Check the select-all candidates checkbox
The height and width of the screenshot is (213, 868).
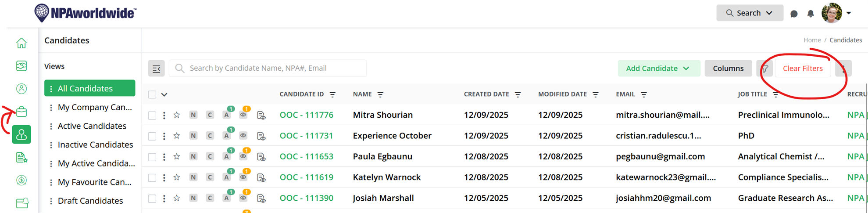[x=152, y=94]
